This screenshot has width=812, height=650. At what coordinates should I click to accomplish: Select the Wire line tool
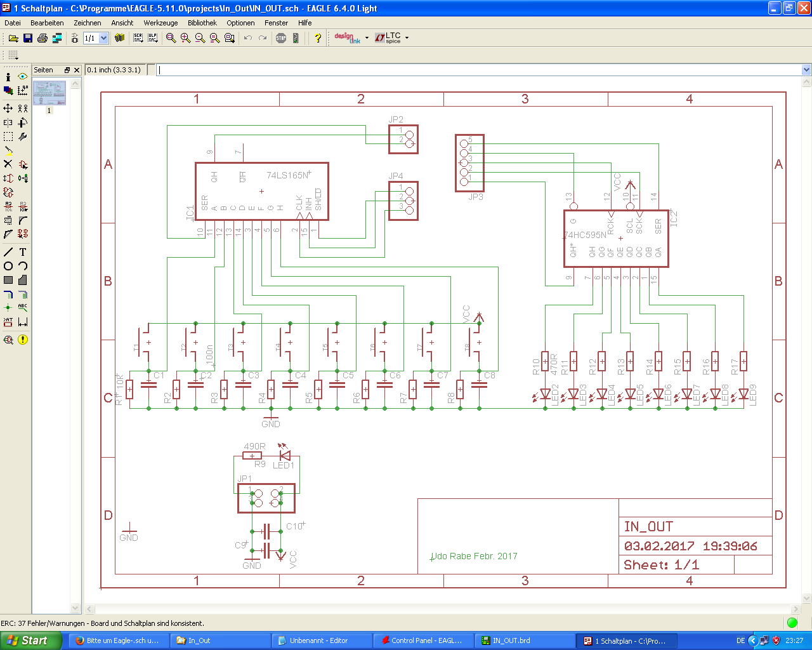pyautogui.click(x=8, y=252)
